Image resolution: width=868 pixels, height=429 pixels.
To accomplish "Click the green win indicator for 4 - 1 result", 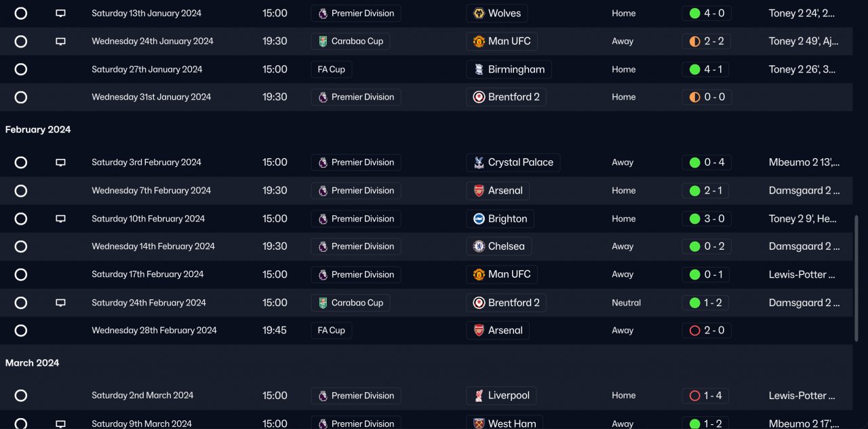I will pyautogui.click(x=694, y=69).
